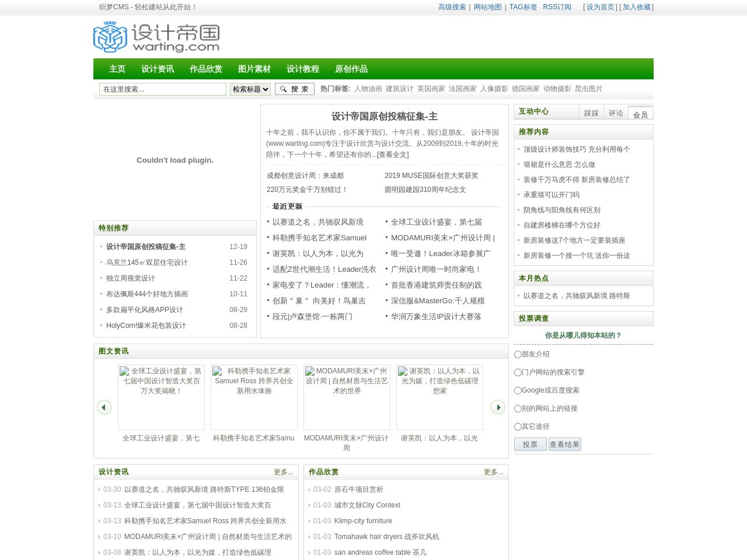This screenshot has width=747, height=560.
Task: Open the MODAMURI美末×广州设计周 image thumbnail
Action: click(x=347, y=397)
